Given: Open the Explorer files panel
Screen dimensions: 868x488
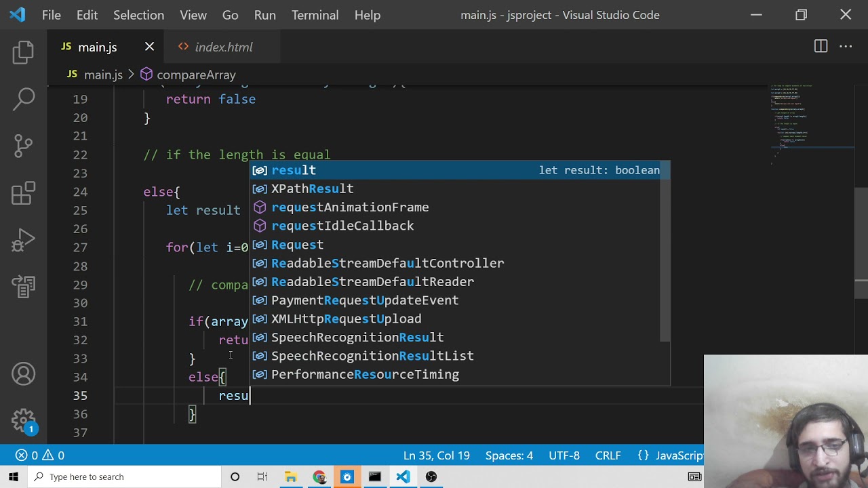Looking at the screenshot, I should [x=23, y=53].
